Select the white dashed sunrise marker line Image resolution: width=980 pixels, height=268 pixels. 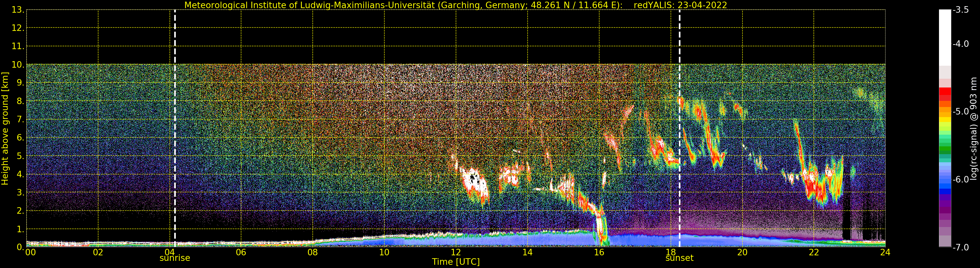175,128
